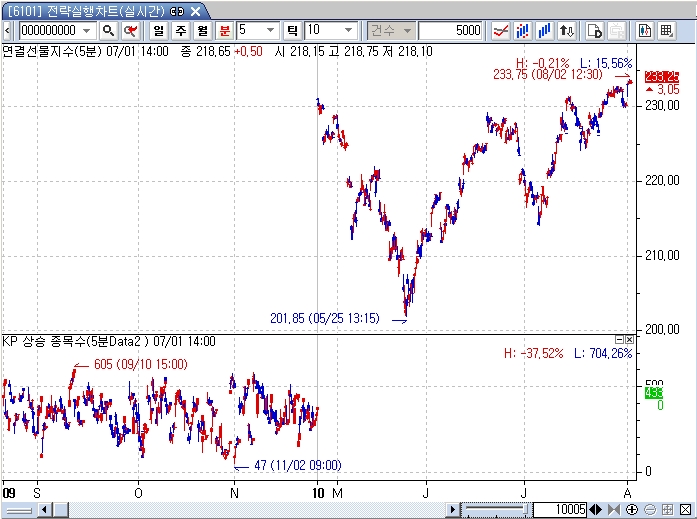Viewport: 697px width, 519px height.
Task: Toggle the 분 (minute) period button
Action: [224, 31]
